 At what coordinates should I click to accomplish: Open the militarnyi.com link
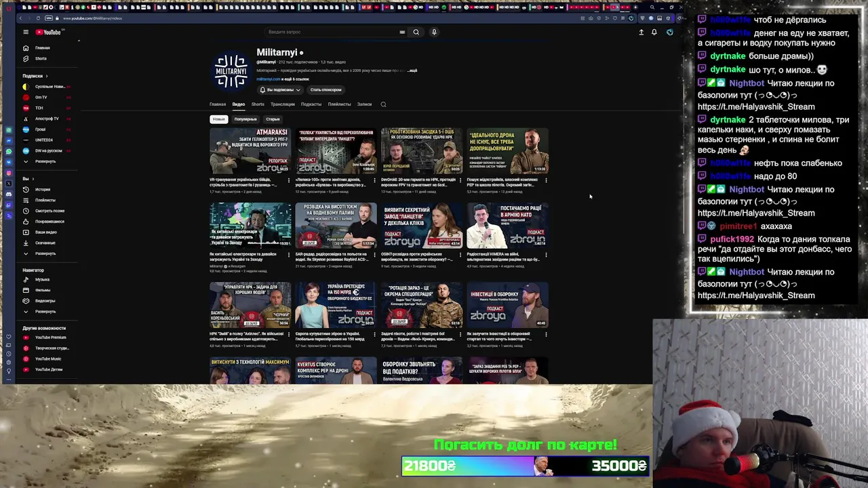point(269,79)
